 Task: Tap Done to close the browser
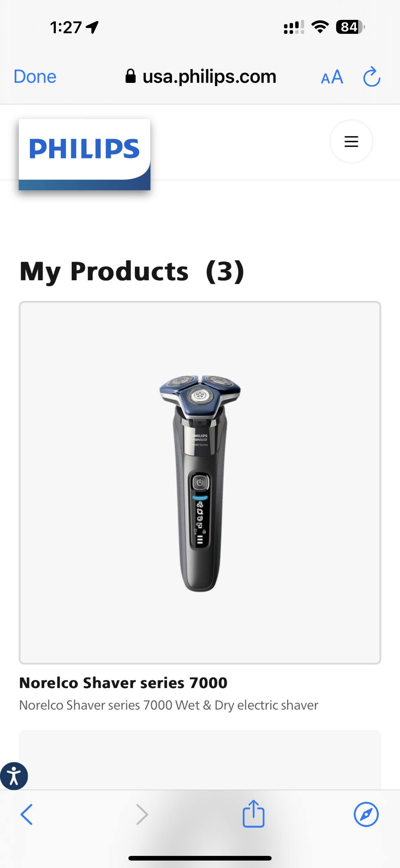(35, 77)
